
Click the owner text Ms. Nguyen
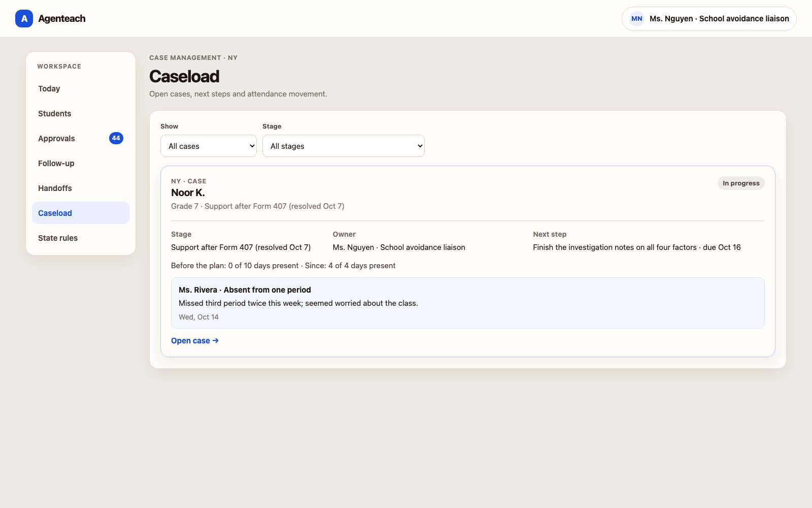tap(399, 247)
